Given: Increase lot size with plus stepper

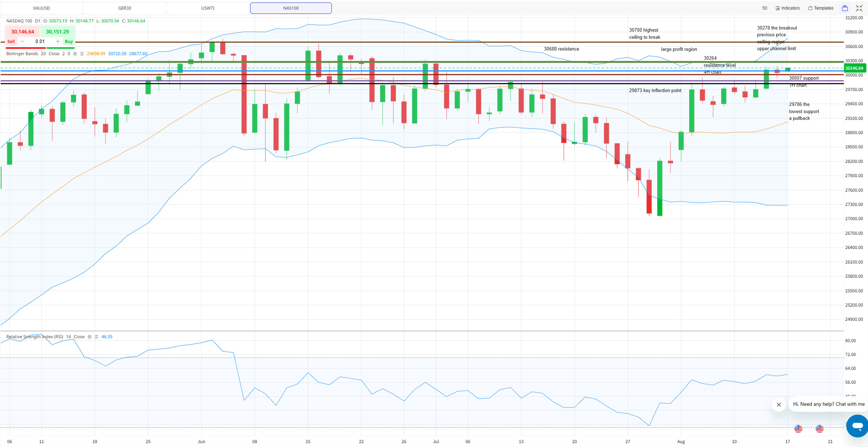Looking at the screenshot, I should coord(58,41).
